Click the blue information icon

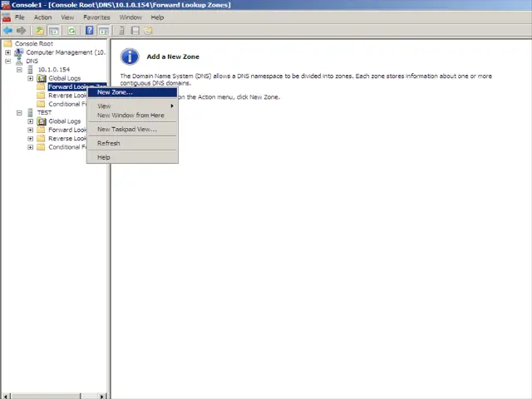point(130,57)
